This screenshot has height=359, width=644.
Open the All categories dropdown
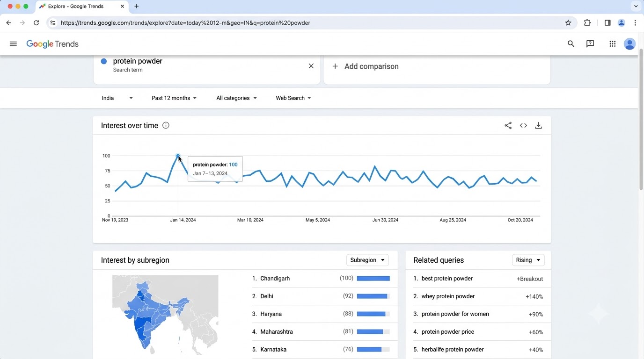236,98
